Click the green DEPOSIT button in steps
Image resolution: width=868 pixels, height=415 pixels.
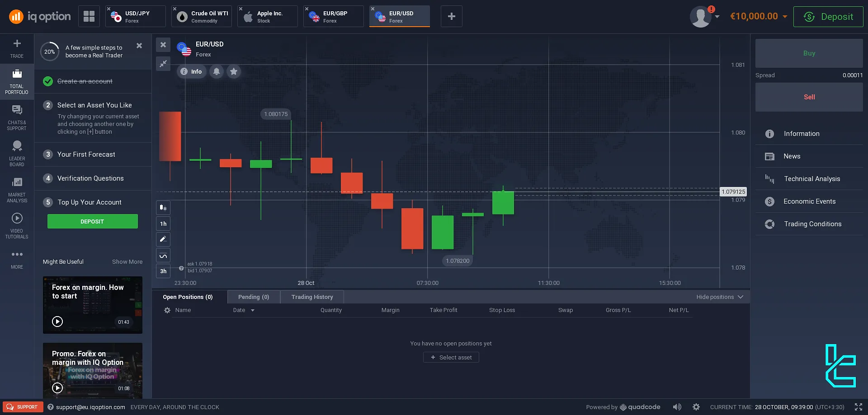pyautogui.click(x=93, y=221)
